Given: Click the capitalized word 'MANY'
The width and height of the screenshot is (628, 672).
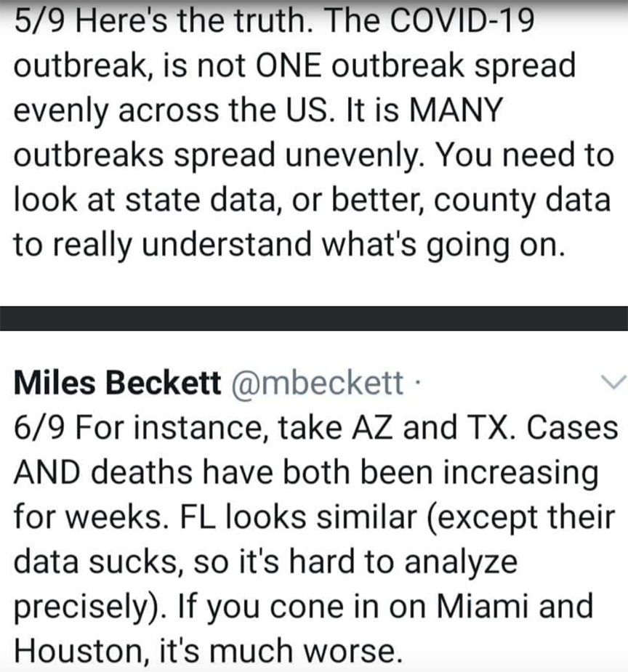Looking at the screenshot, I should coord(447,111).
